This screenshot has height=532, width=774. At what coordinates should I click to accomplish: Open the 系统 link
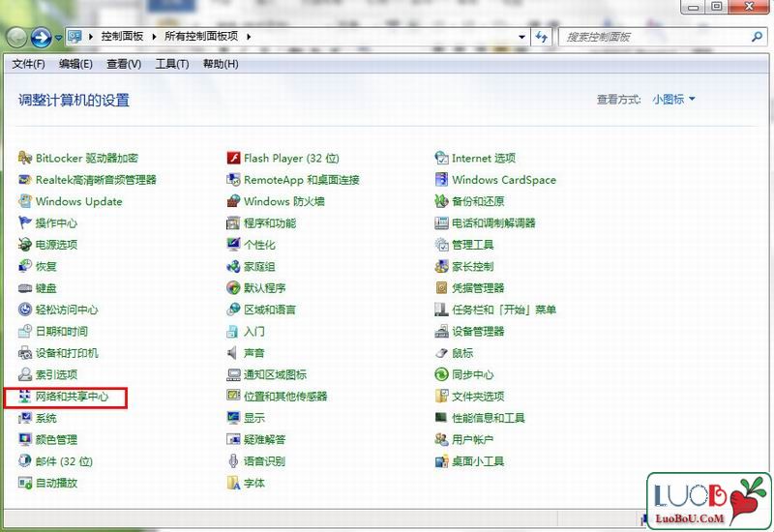(45, 418)
